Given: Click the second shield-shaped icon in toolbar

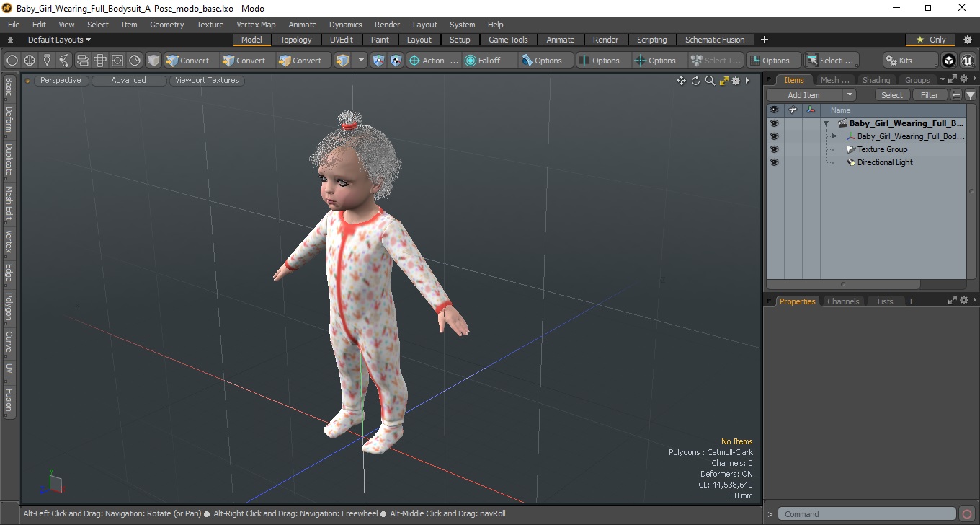Looking at the screenshot, I should 396,61.
